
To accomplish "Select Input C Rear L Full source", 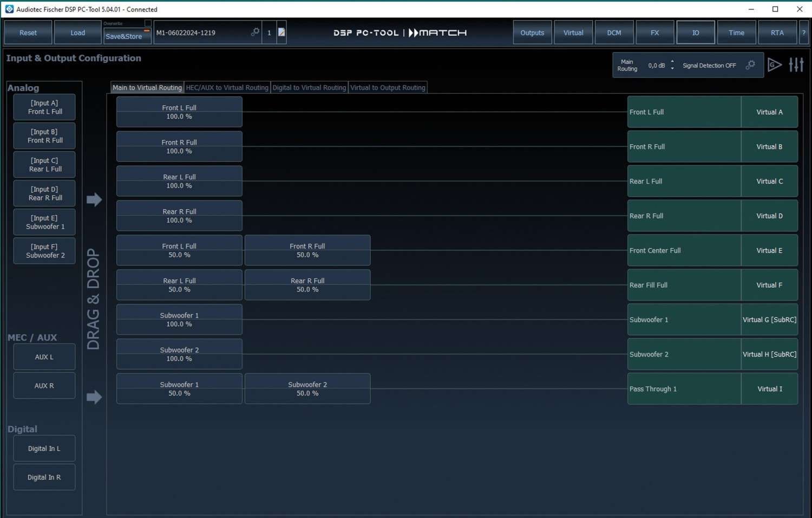I will click(44, 165).
